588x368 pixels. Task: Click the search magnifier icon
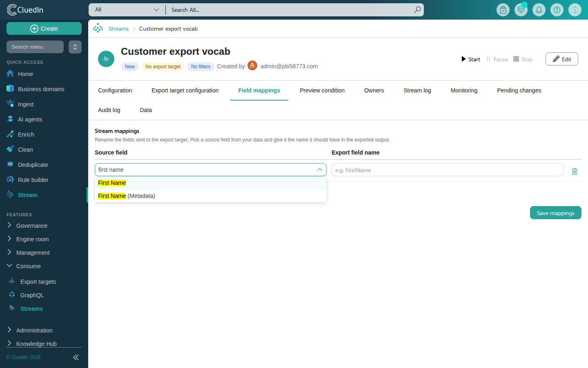coord(417,10)
